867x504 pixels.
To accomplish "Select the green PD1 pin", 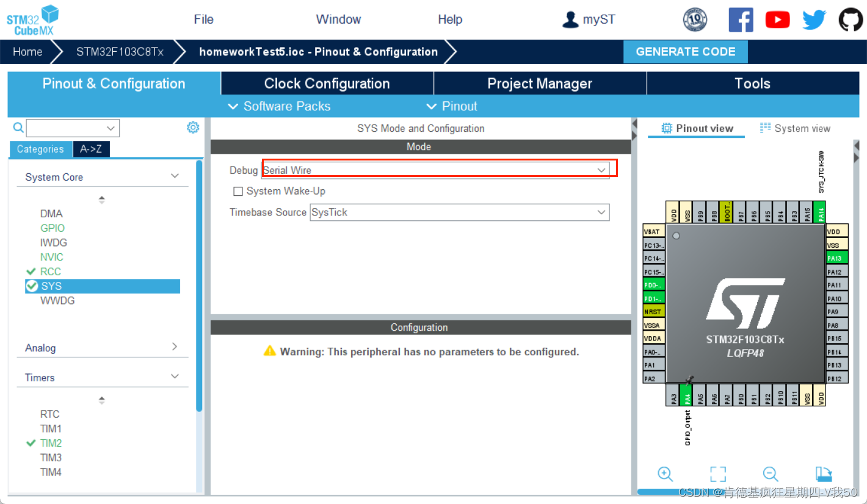I will (653, 298).
